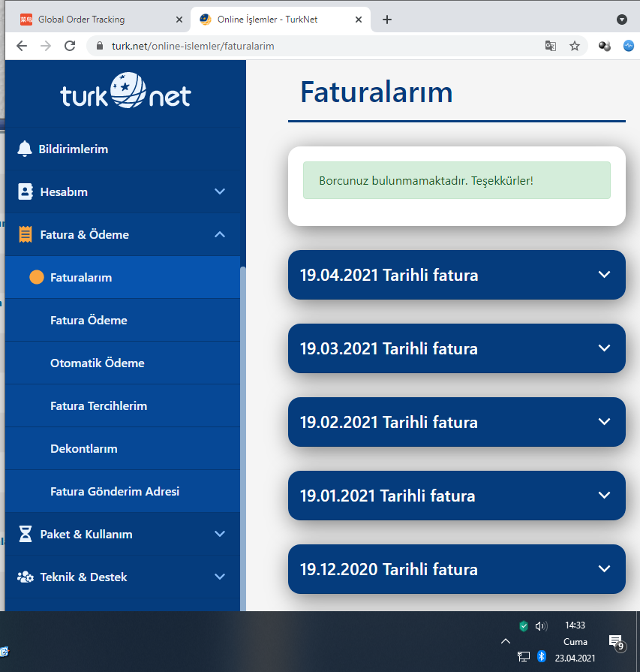The width and height of the screenshot is (640, 672).
Task: Click the browser forward arrow
Action: point(46,46)
